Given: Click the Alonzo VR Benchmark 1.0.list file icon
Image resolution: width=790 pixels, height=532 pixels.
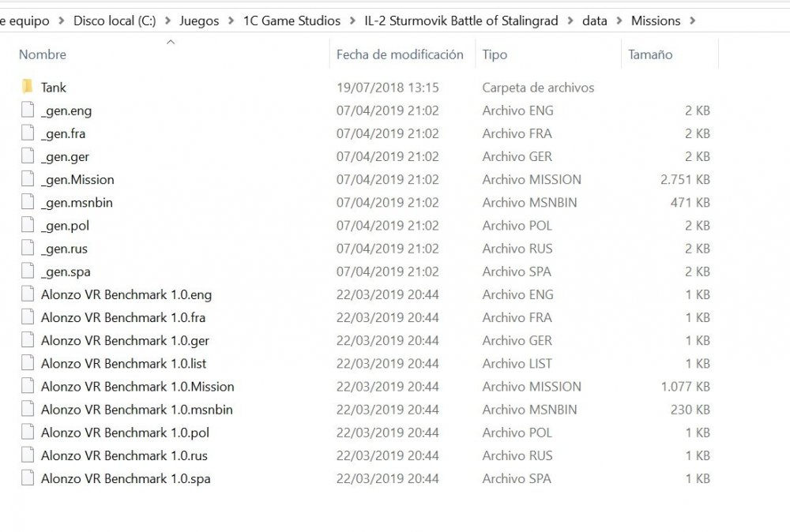Looking at the screenshot, I should tap(28, 363).
